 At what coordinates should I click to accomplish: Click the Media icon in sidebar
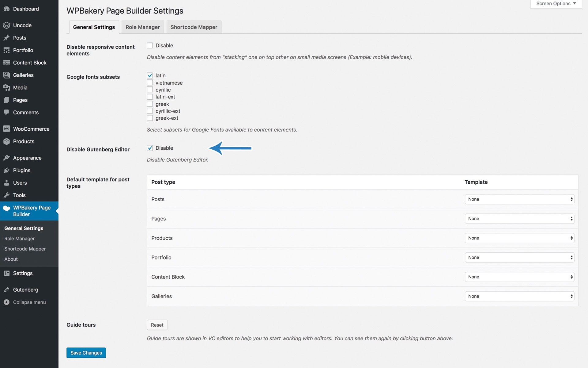coord(6,88)
